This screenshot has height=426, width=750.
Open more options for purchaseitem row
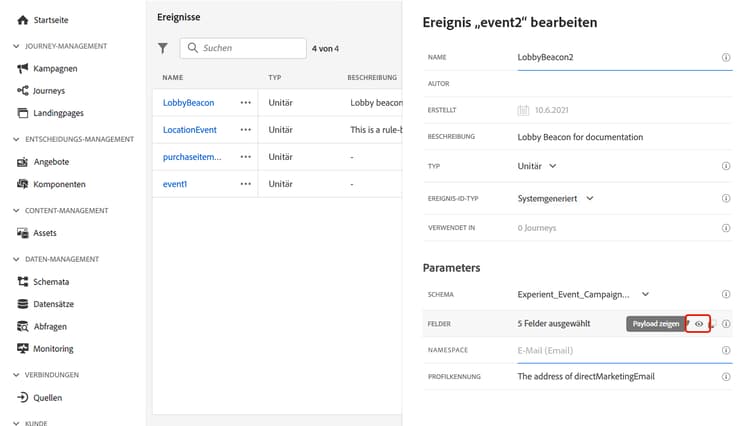pos(246,157)
